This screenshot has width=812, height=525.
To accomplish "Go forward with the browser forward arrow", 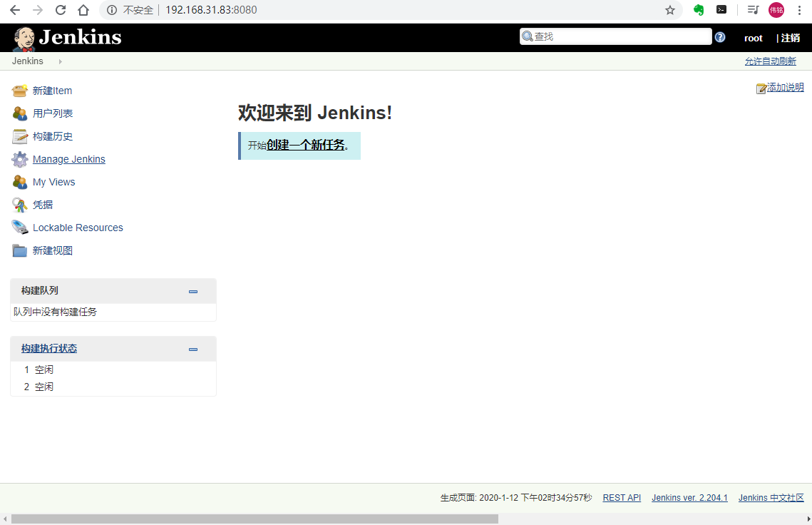I will click(x=38, y=10).
